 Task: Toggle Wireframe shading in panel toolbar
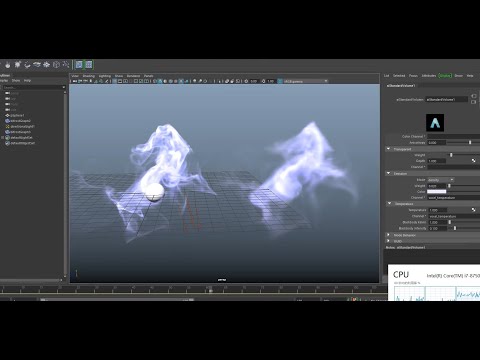click(154, 81)
